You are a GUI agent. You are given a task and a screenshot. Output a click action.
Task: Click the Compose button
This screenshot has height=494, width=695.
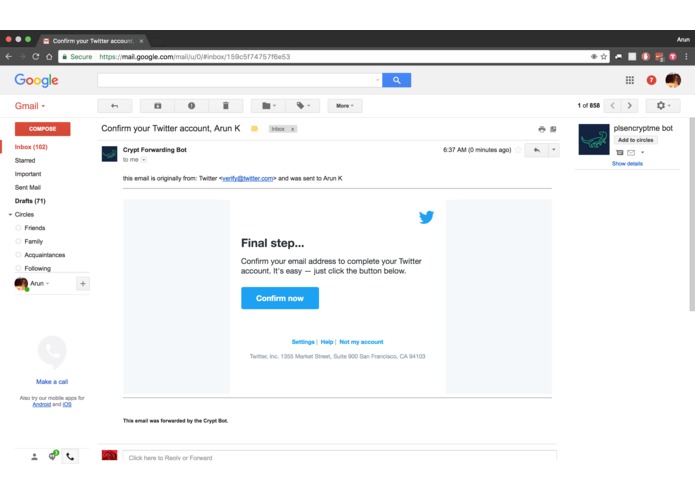point(43,129)
